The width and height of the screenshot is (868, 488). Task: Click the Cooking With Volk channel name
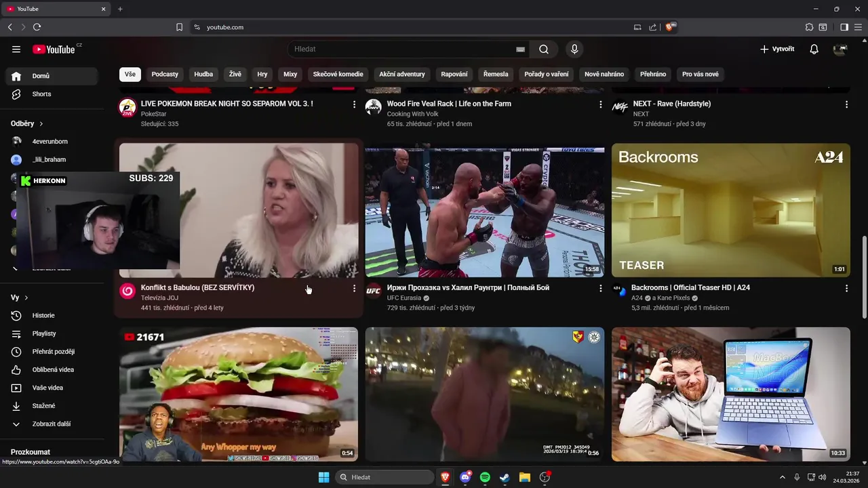tap(413, 114)
